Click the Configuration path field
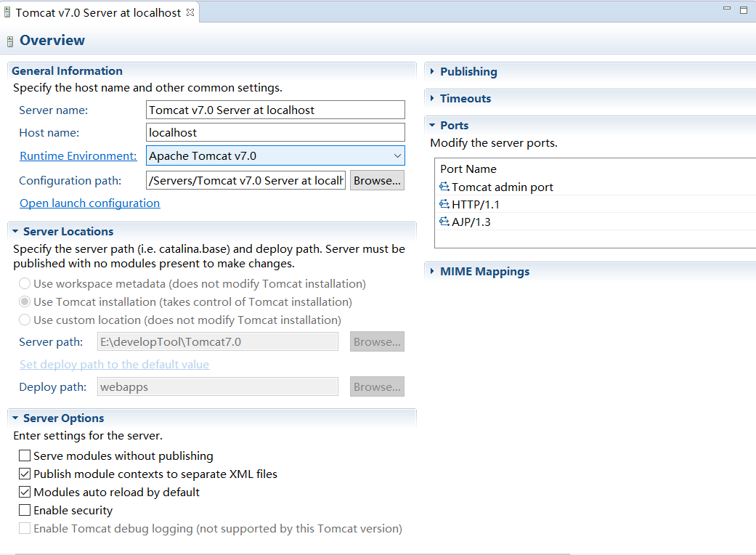The height and width of the screenshot is (555, 756). point(246,180)
